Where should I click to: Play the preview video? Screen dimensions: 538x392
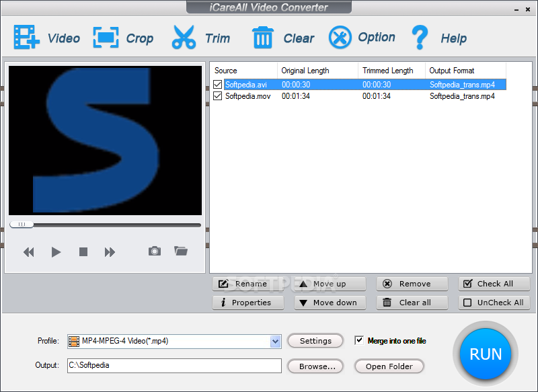click(56, 252)
